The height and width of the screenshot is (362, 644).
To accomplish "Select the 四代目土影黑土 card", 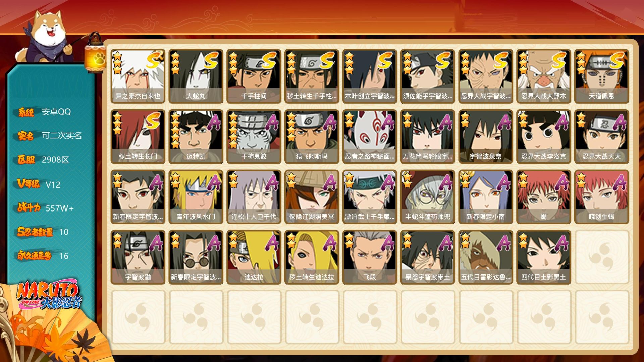I will tap(543, 257).
